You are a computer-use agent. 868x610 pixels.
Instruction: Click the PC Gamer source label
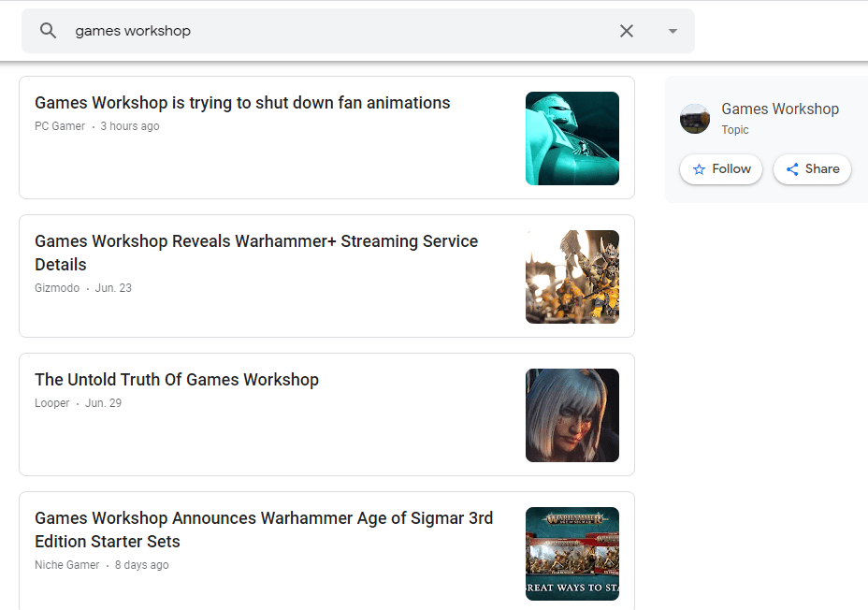point(60,126)
